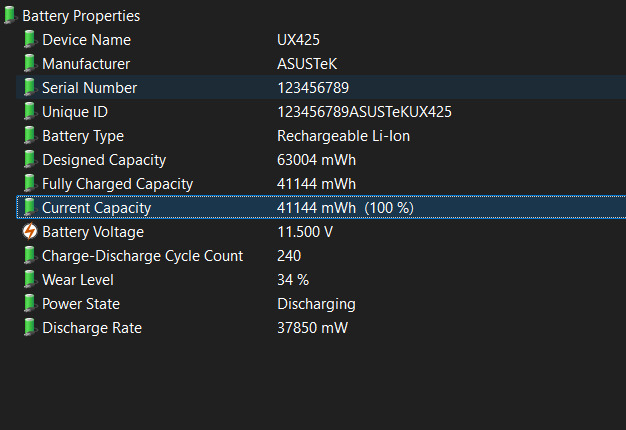Image resolution: width=626 pixels, height=430 pixels.
Task: Click the Discharging power state value
Action: point(316,304)
